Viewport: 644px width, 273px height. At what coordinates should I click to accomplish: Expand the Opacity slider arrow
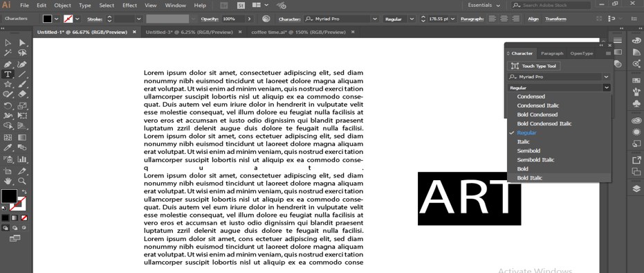[x=249, y=19]
